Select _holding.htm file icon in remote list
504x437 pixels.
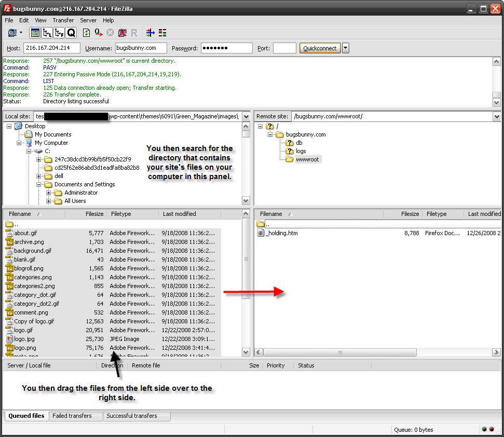point(261,233)
